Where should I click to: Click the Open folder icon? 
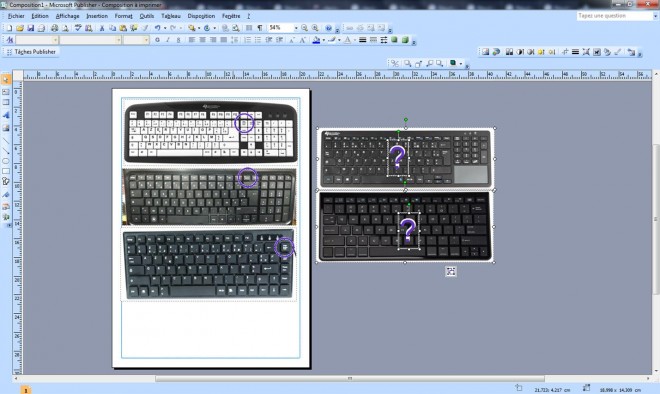(20, 28)
